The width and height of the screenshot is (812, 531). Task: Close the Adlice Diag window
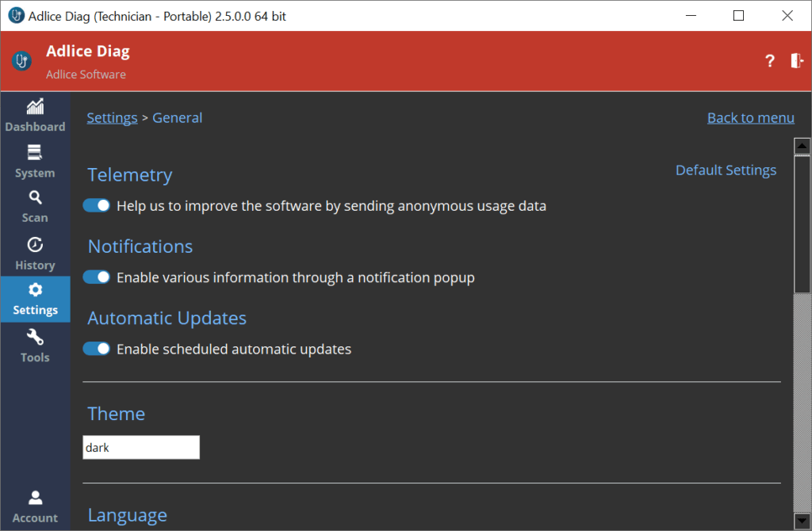tap(787, 16)
